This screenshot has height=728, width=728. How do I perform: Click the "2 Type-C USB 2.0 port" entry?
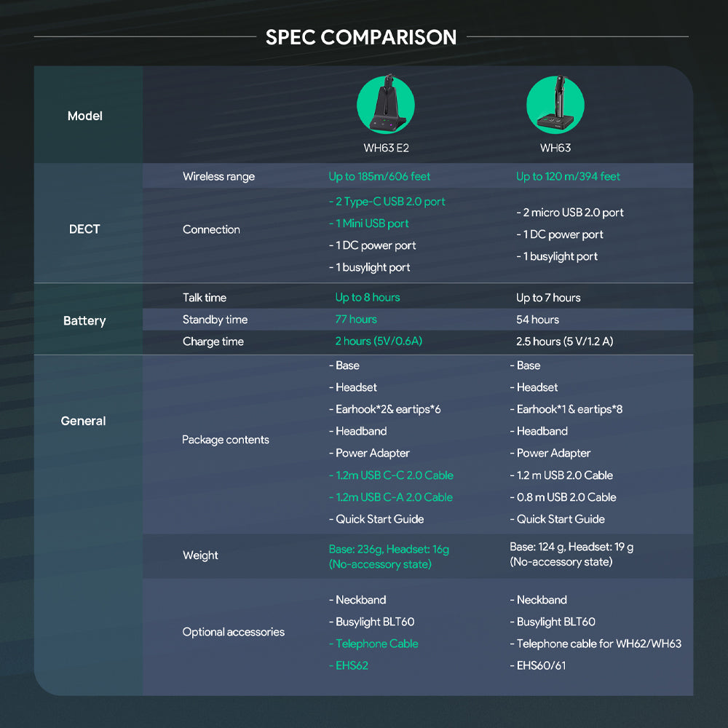point(387,202)
